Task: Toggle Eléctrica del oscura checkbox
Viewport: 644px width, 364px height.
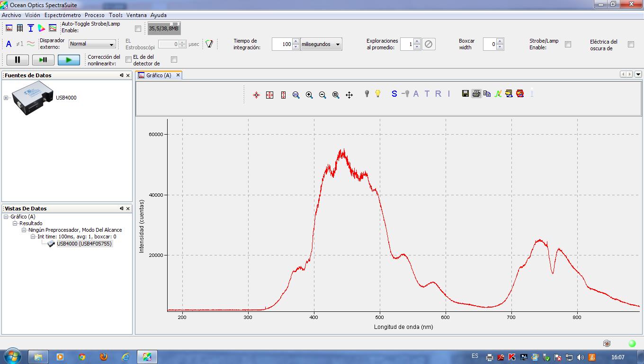Action: point(631,44)
